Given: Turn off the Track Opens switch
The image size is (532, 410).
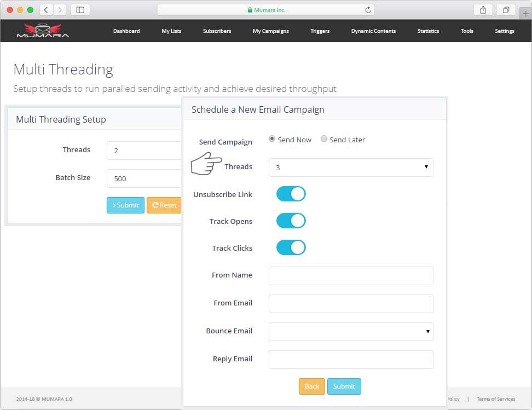Looking at the screenshot, I should coord(291,221).
